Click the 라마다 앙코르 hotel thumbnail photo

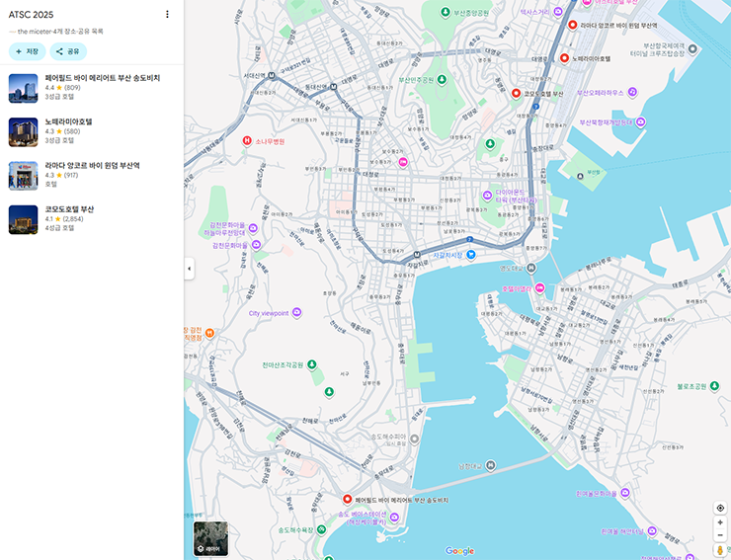pyautogui.click(x=23, y=176)
